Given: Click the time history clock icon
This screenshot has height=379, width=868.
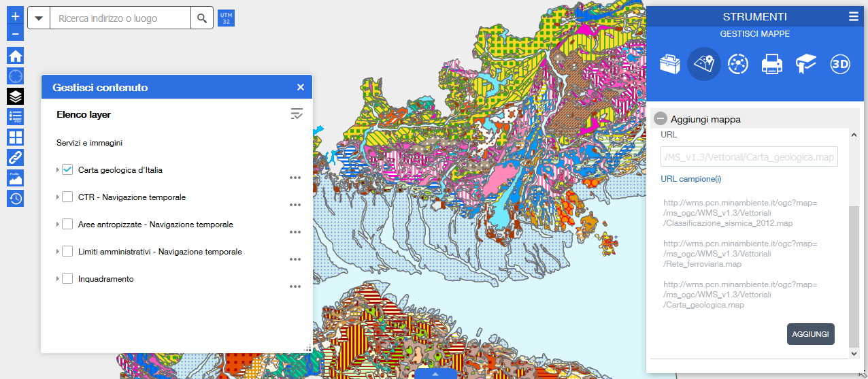Looking at the screenshot, I should pyautogui.click(x=15, y=199).
